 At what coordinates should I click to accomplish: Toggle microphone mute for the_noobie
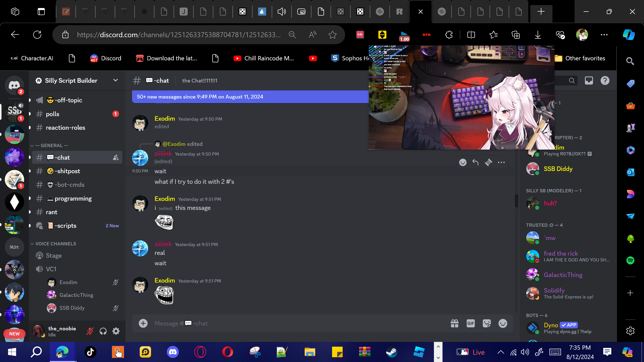tap(90, 331)
